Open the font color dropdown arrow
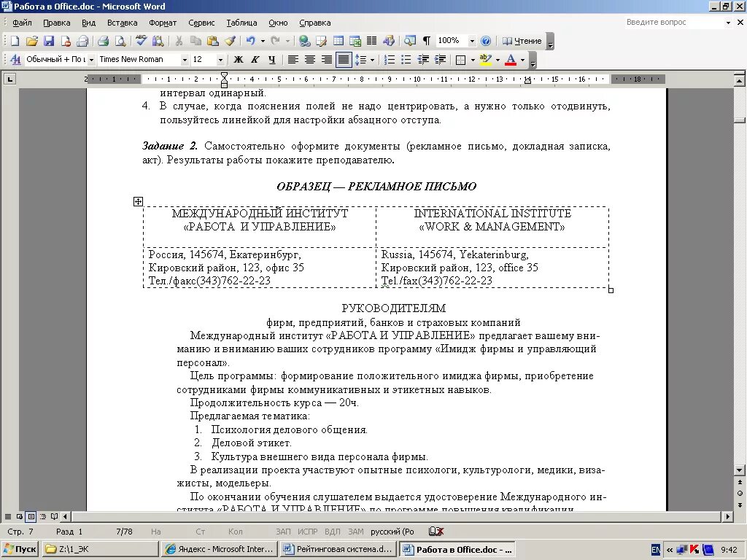 click(x=522, y=60)
